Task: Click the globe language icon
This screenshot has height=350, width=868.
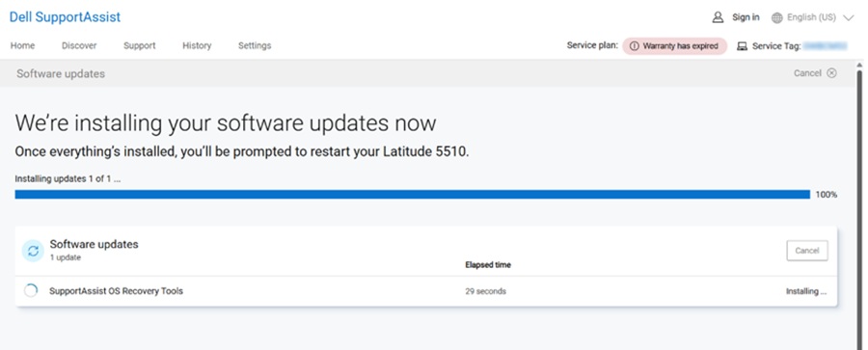Action: pos(777,17)
